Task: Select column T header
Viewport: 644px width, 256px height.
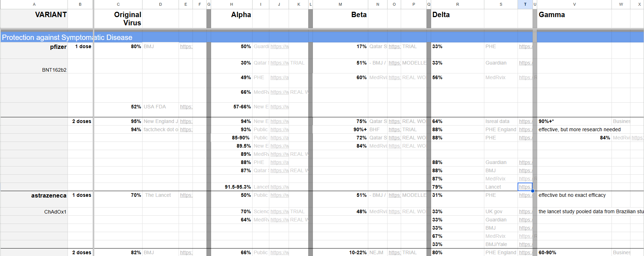Action: [x=525, y=4]
